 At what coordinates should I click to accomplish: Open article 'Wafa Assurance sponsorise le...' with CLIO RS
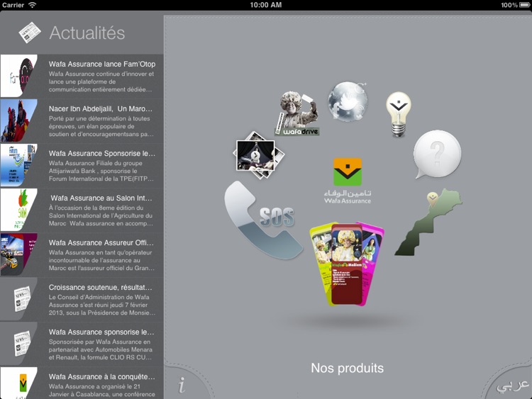tap(82, 344)
